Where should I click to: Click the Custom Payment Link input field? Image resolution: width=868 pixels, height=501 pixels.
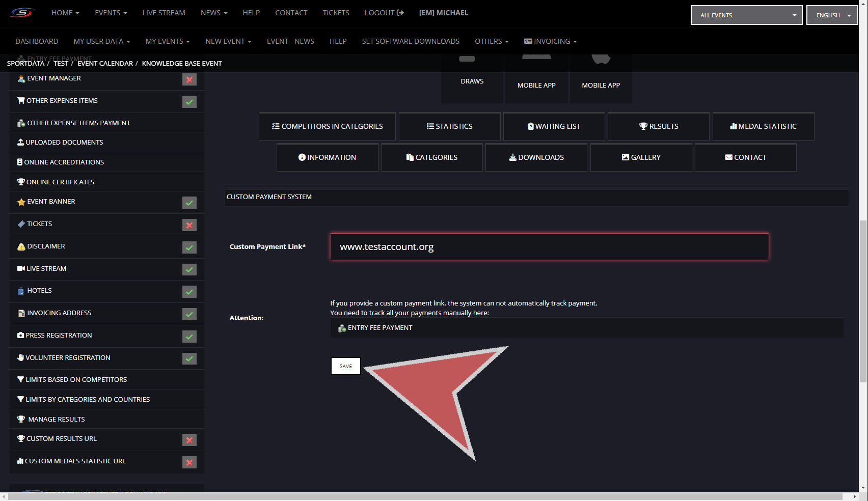pyautogui.click(x=549, y=247)
